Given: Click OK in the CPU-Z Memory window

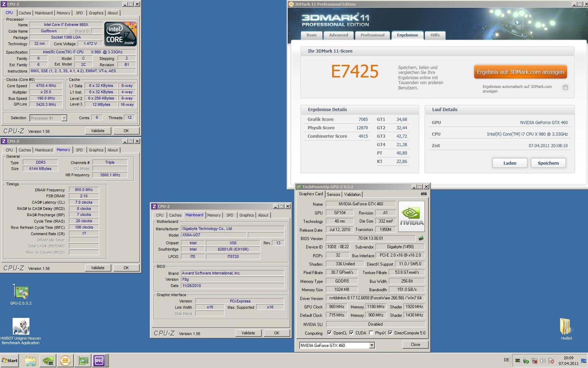Looking at the screenshot, I should [126, 268].
